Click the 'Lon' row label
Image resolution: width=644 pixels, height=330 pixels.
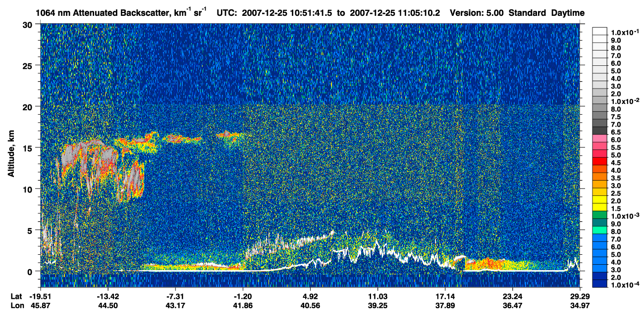17,305
